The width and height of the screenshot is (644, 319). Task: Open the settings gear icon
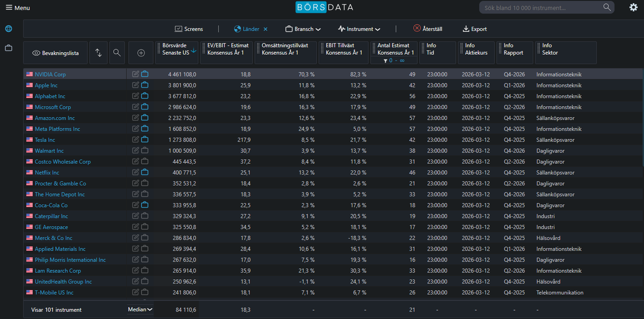tap(633, 8)
